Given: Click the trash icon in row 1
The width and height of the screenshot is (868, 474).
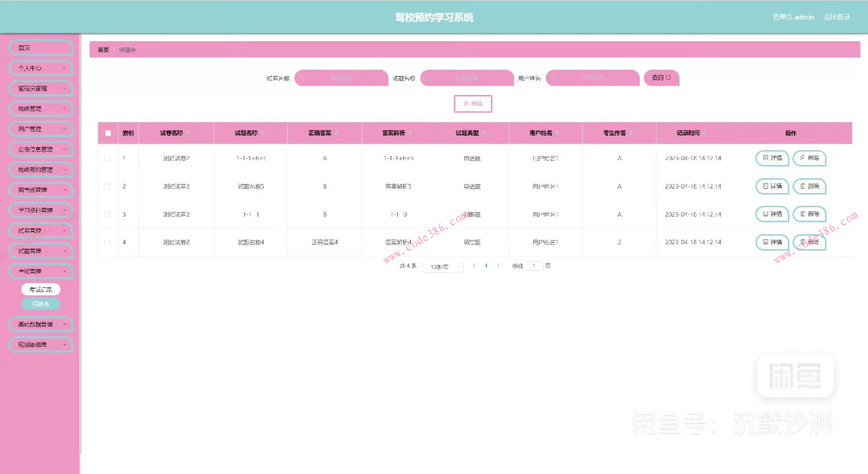Looking at the screenshot, I should pyautogui.click(x=802, y=158).
